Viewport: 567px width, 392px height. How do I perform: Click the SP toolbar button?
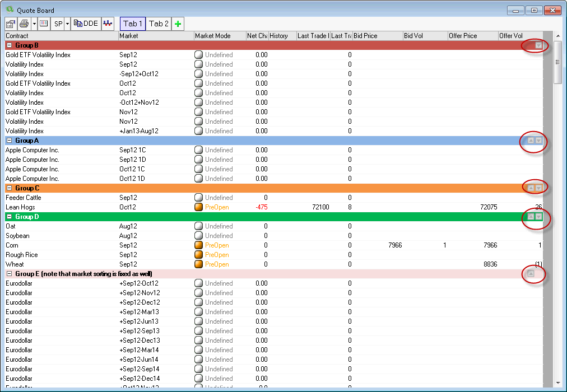click(58, 24)
